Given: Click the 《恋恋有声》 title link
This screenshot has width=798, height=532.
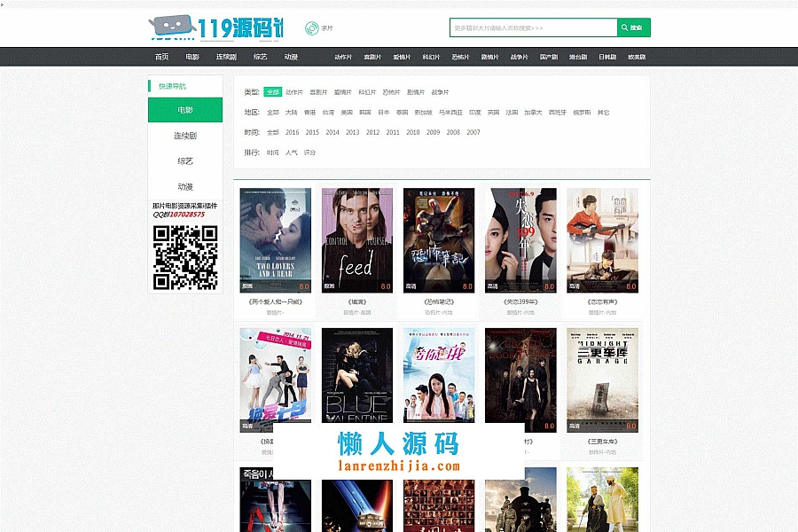Looking at the screenshot, I should 603,301.
